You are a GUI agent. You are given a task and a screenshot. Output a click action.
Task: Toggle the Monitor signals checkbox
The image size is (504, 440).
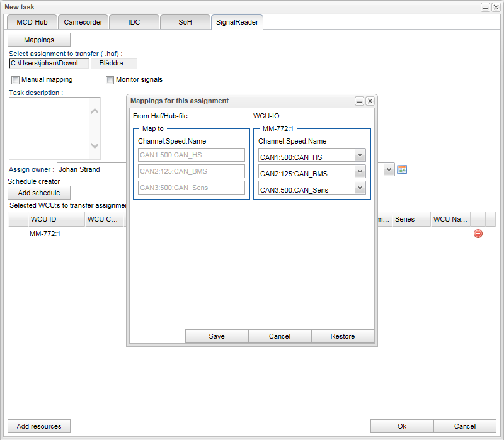(110, 80)
